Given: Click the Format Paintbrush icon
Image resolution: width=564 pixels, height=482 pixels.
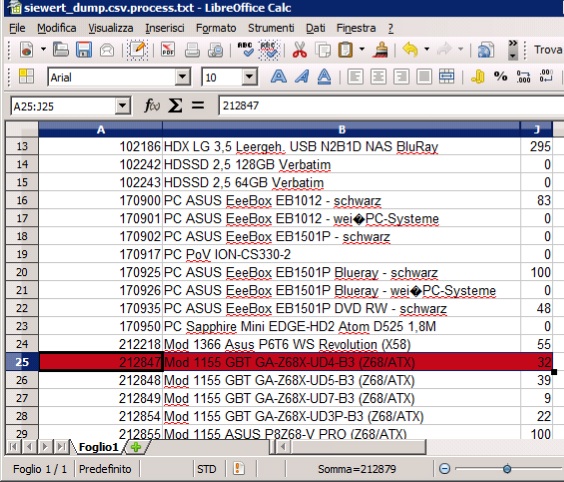Looking at the screenshot, I should [380, 50].
